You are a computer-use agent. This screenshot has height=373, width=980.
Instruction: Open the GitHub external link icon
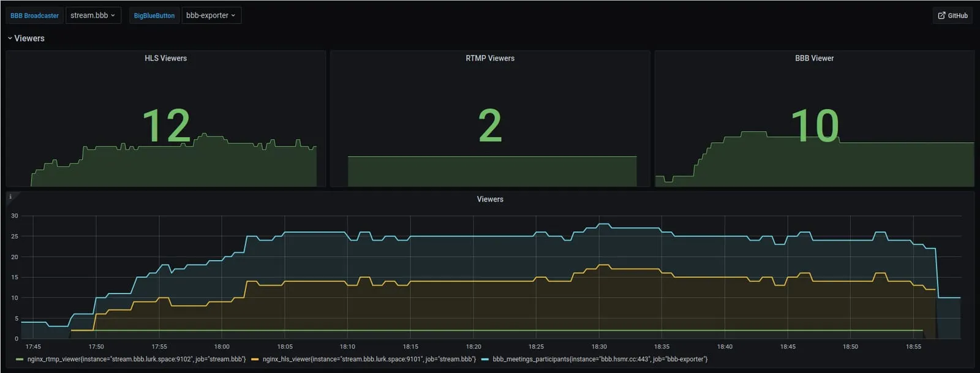tap(941, 15)
